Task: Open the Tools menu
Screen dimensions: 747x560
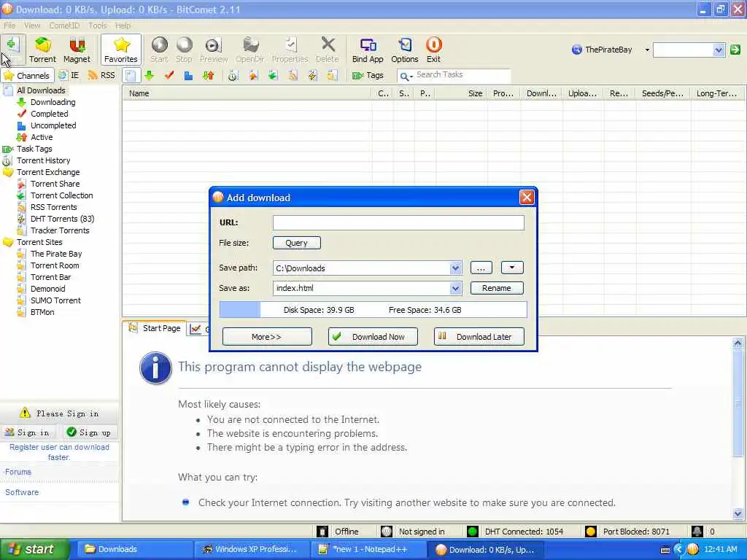Action: point(97,26)
